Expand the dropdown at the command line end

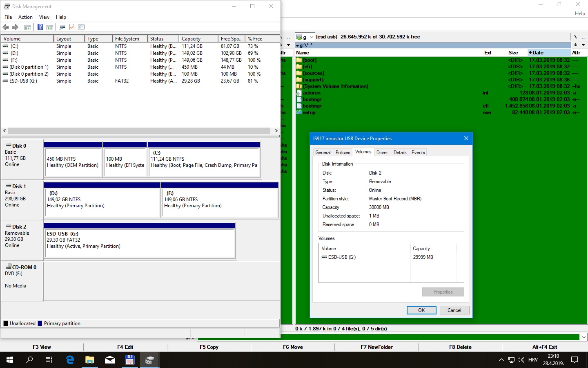(x=584, y=337)
